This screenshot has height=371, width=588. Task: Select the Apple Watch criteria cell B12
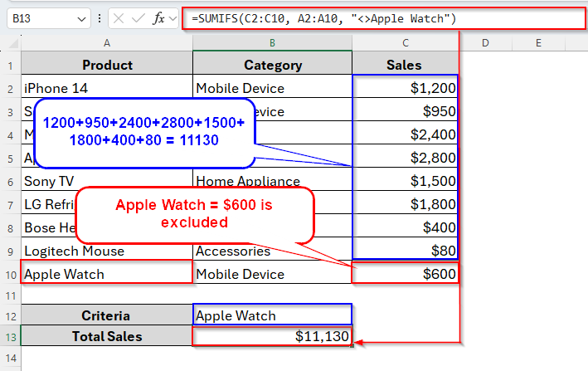272,315
